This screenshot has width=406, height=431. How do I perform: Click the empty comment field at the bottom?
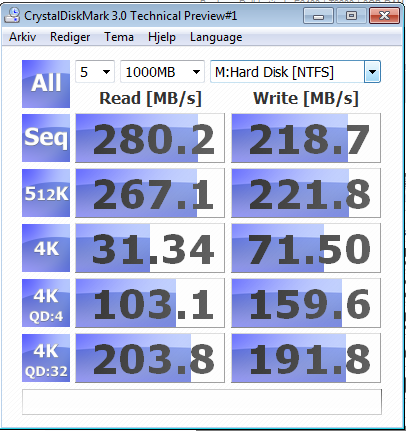click(202, 402)
